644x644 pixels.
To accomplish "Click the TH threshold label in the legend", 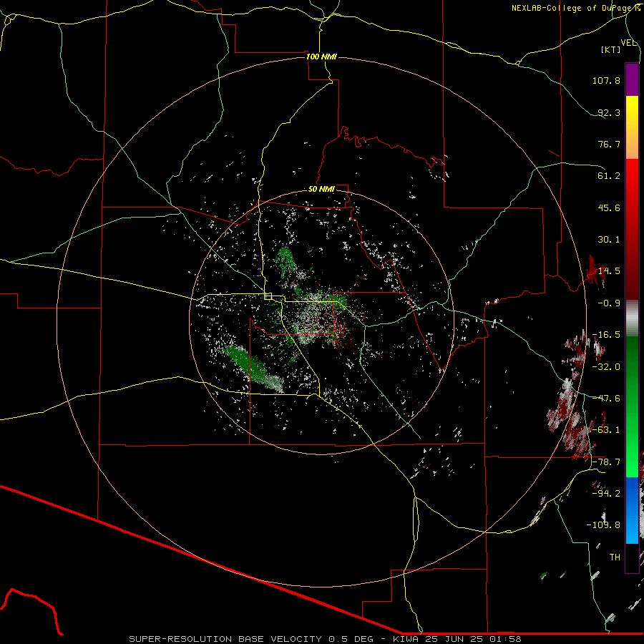I will (x=615, y=557).
